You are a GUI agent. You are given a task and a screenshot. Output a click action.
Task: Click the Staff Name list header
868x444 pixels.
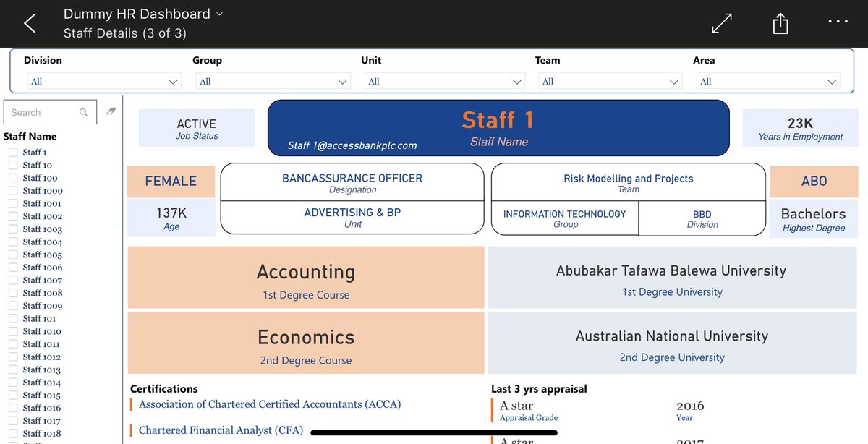[x=30, y=136]
